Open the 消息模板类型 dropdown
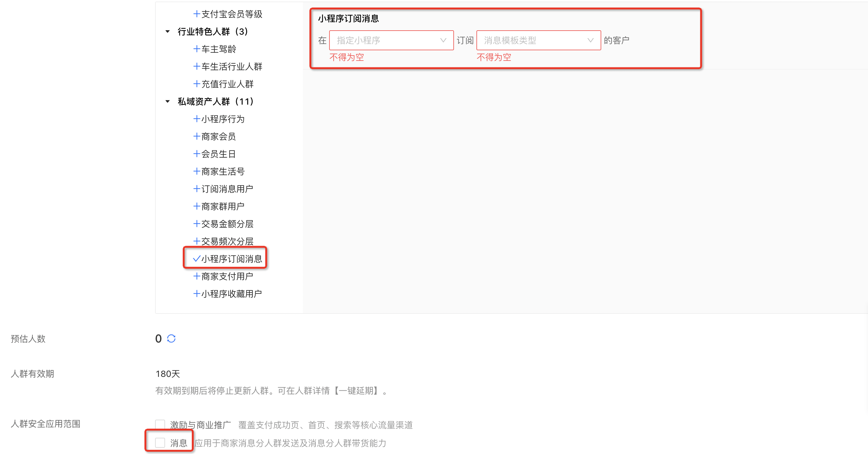 coord(538,41)
